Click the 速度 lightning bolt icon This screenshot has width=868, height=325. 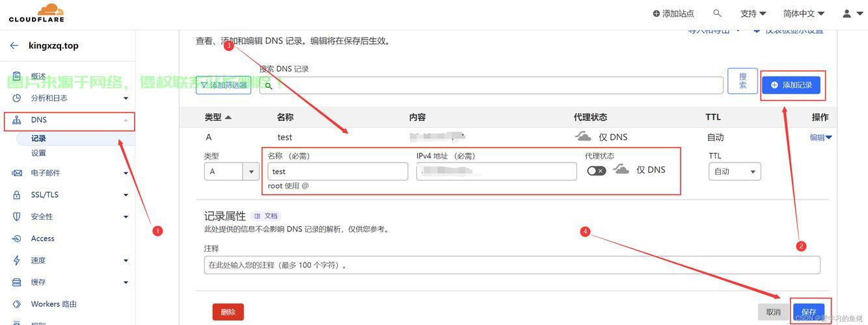pos(17,261)
